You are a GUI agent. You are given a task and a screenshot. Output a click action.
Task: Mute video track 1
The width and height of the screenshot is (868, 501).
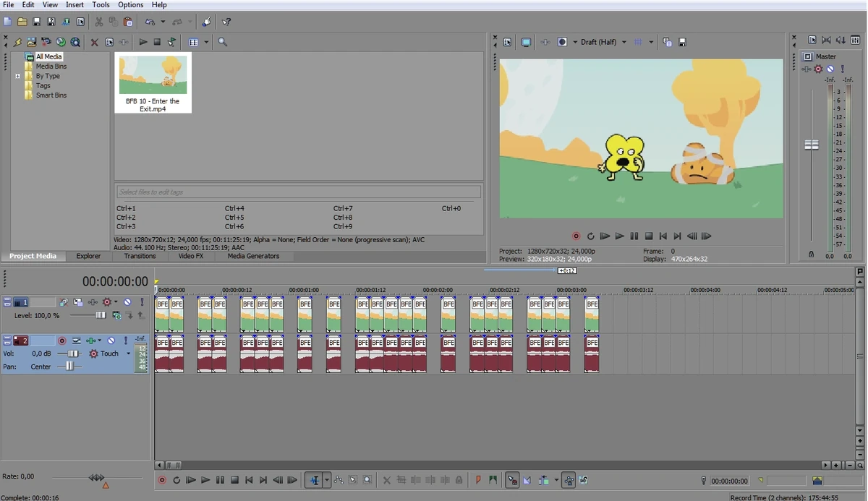[x=127, y=302]
